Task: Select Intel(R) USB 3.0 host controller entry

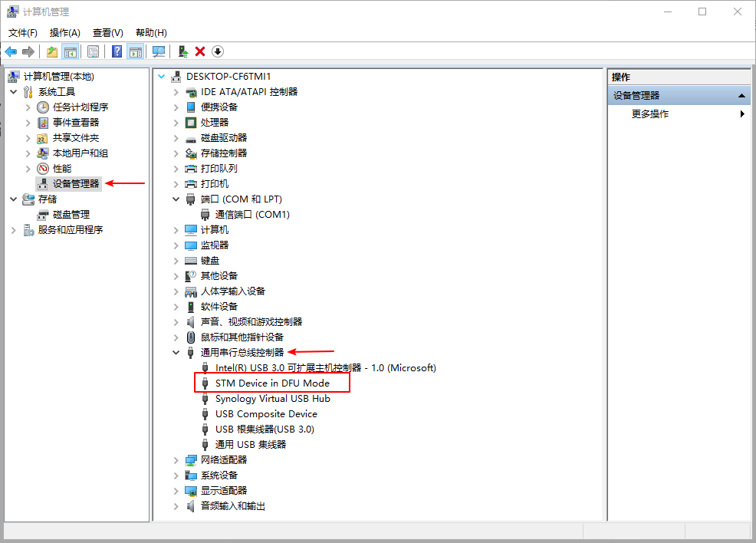Action: [325, 368]
